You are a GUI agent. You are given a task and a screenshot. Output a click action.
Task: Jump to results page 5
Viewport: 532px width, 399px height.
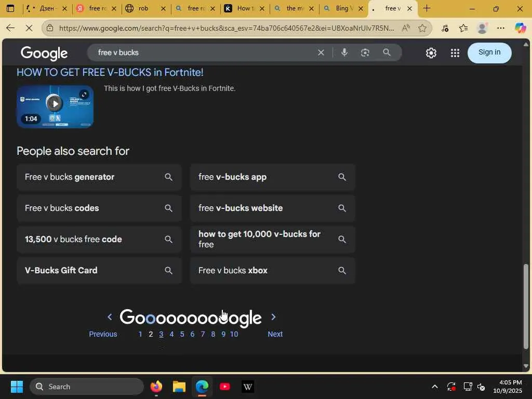[x=182, y=334]
